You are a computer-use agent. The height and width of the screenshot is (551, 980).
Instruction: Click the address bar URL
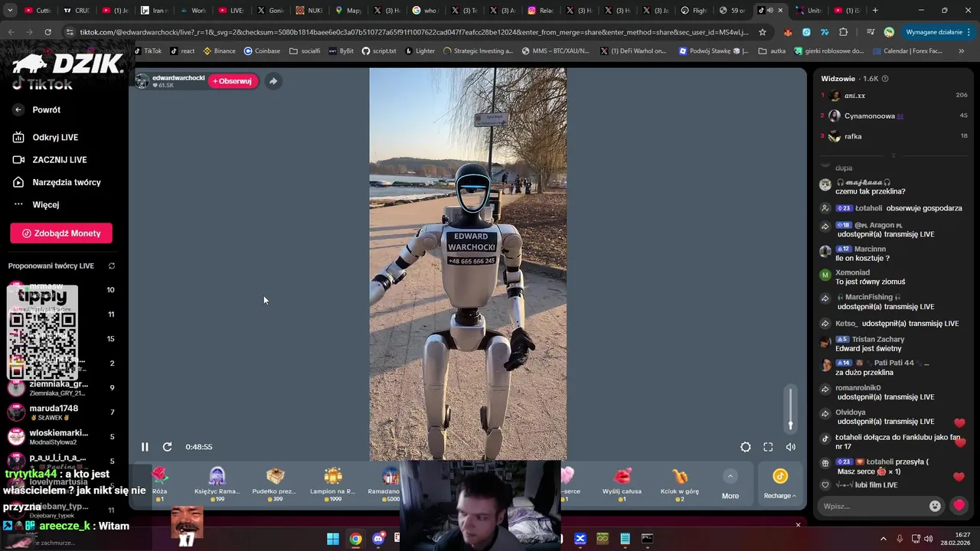tap(413, 32)
